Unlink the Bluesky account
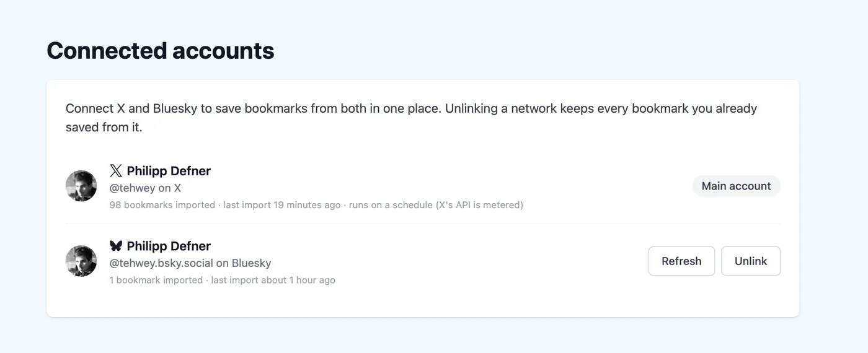This screenshot has height=353, width=868. [751, 261]
